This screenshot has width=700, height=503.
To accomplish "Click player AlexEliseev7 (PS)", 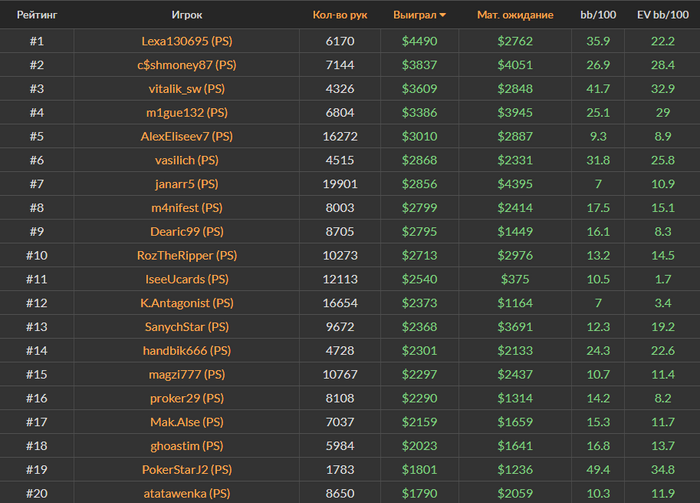I will (188, 136).
